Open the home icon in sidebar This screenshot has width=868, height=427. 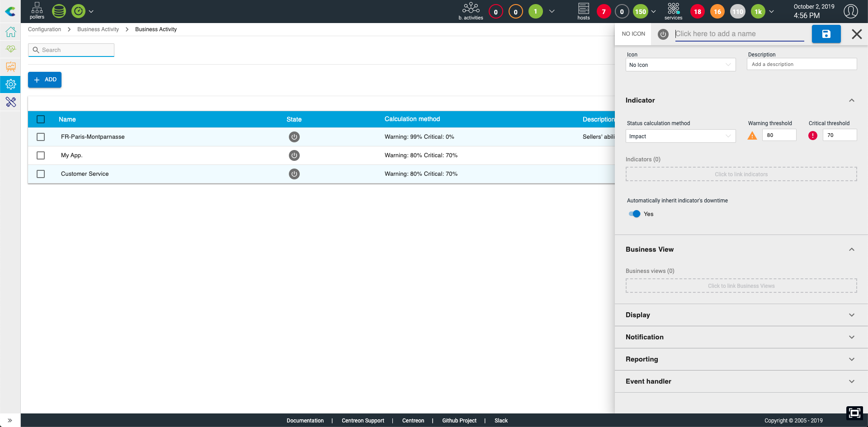coord(10,32)
